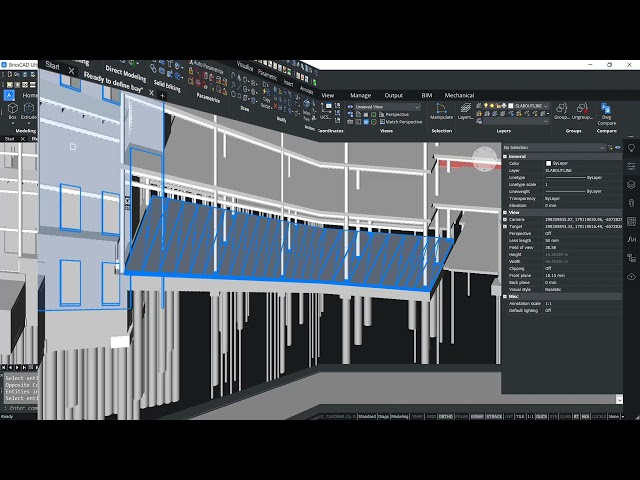
Task: Select the Extrude tool
Action: 29,111
